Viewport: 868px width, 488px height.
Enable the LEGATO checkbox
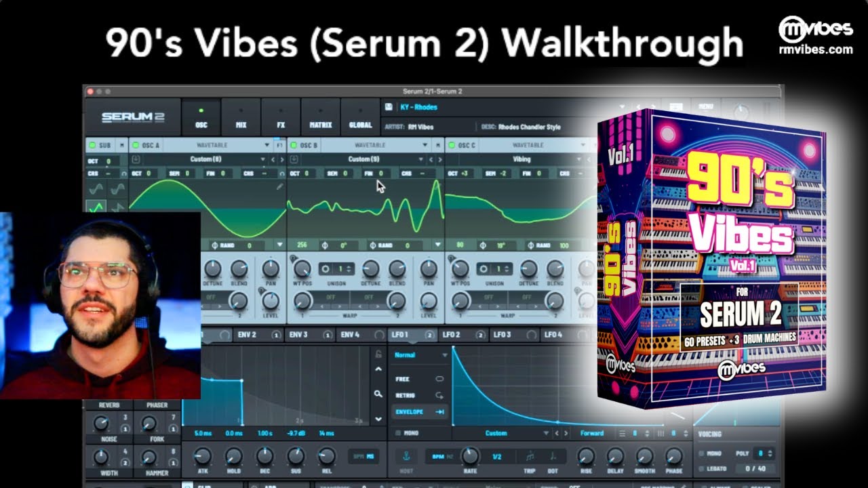pos(701,468)
